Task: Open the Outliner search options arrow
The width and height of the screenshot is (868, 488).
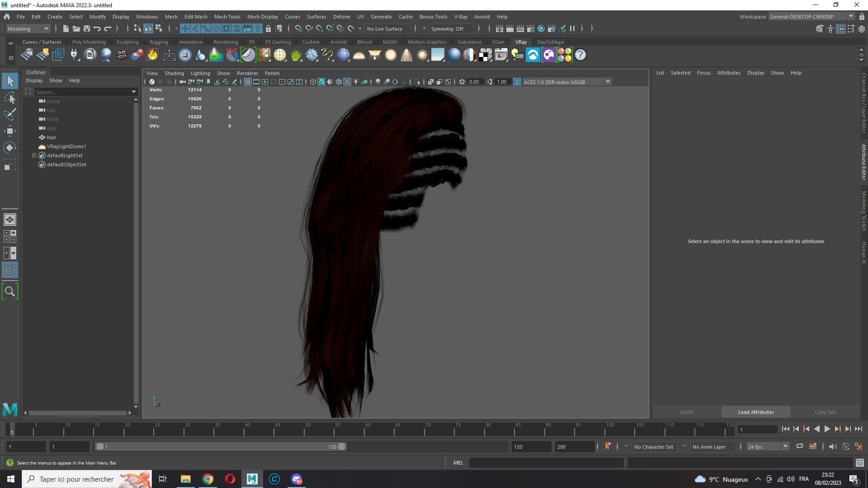Action: click(134, 92)
